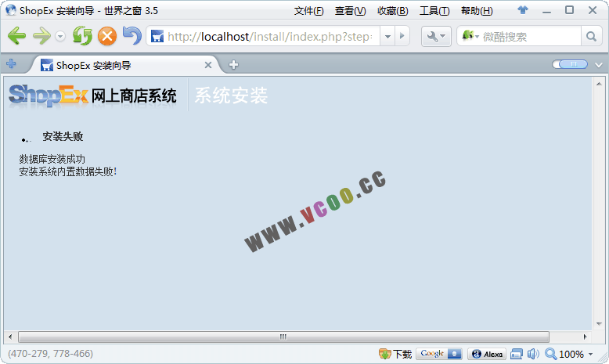Click the search magnifier icon
Screen dimensions: 609x364
592,36
